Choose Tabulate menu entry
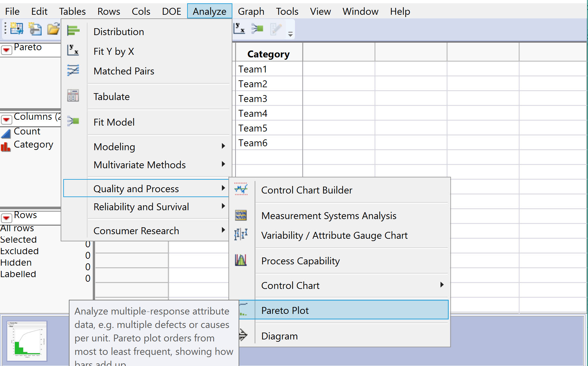 point(111,97)
